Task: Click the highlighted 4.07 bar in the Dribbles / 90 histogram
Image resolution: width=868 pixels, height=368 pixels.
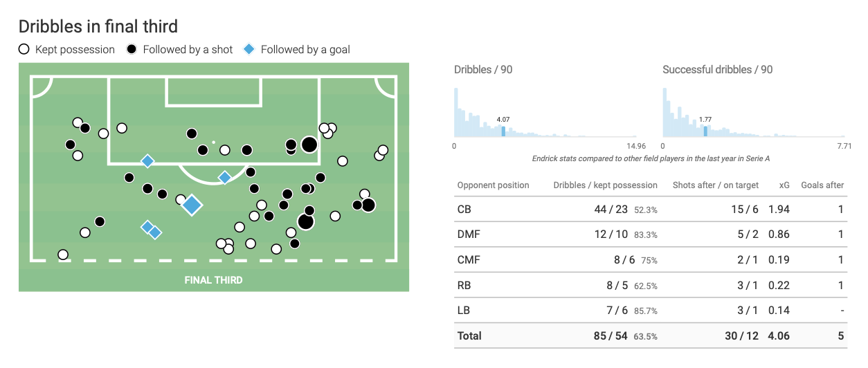Action: click(x=503, y=131)
